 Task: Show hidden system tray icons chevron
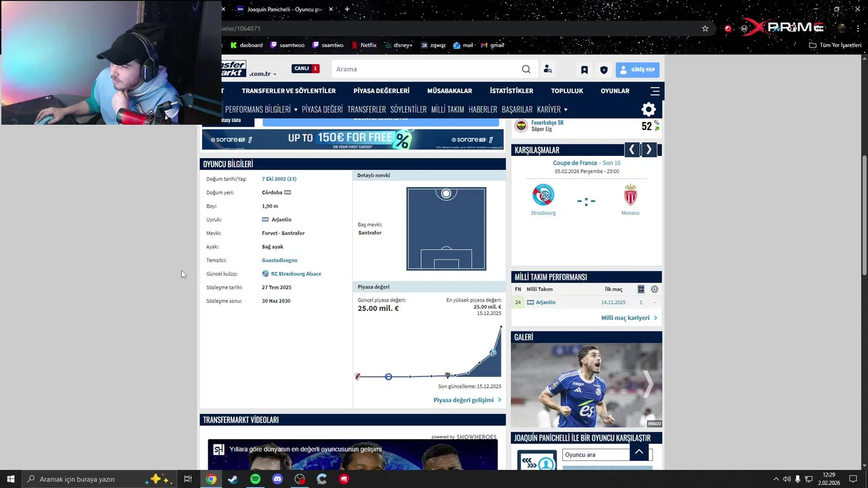(x=776, y=479)
